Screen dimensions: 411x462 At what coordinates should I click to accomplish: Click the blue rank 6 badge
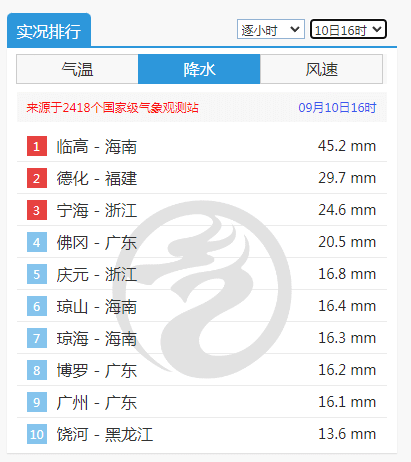(x=37, y=306)
